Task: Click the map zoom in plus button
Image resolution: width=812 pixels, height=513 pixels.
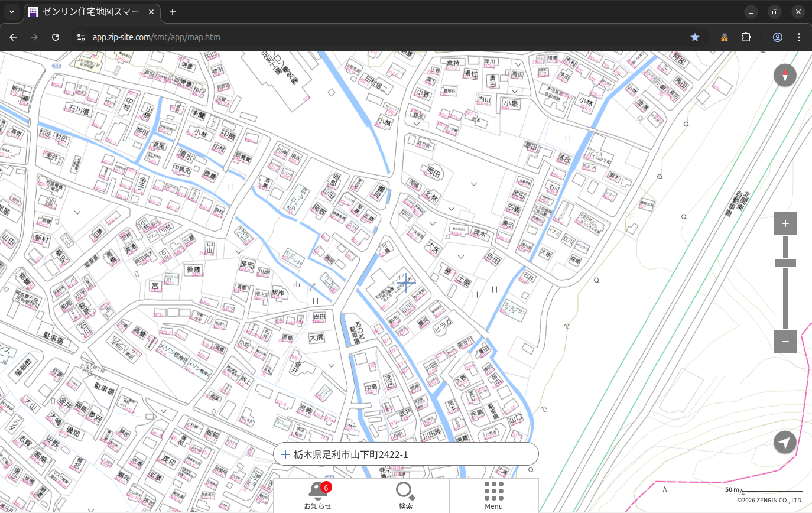Action: point(785,223)
